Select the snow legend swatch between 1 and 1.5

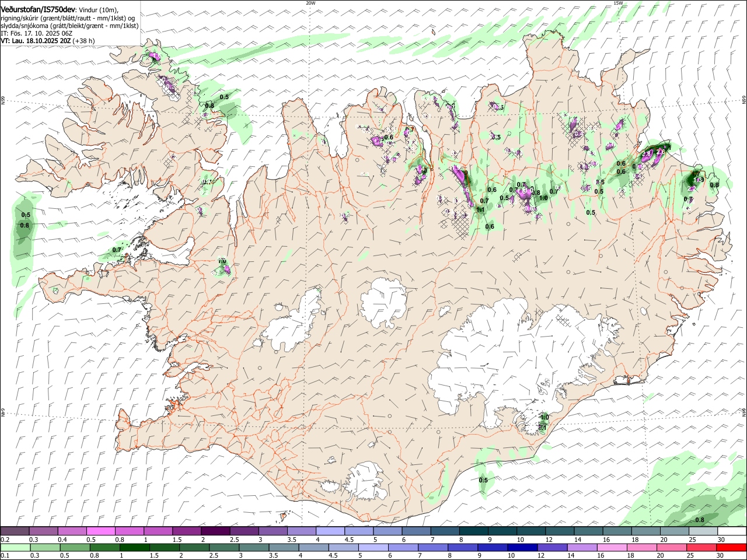pyautogui.click(x=158, y=531)
